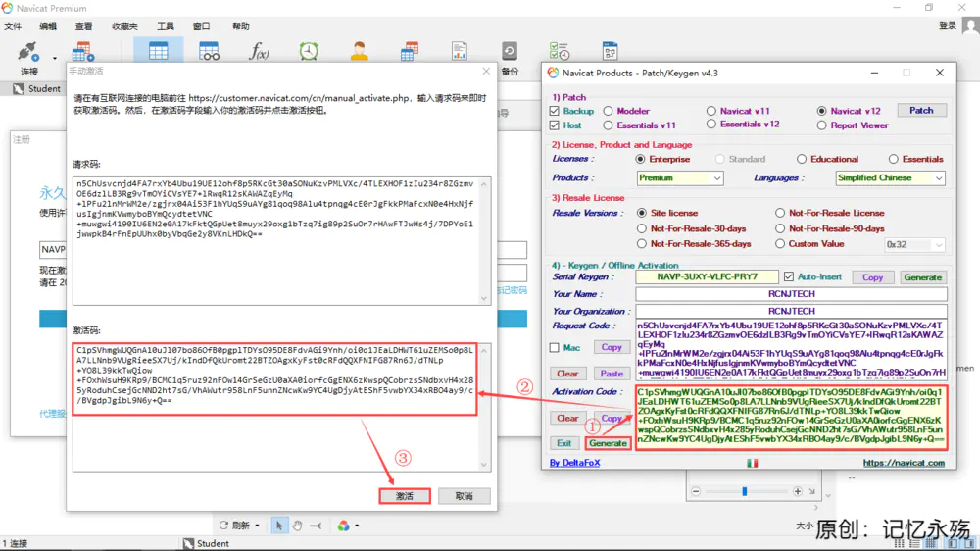Click the 激活 activate button
This screenshot has height=551, width=980.
405,496
